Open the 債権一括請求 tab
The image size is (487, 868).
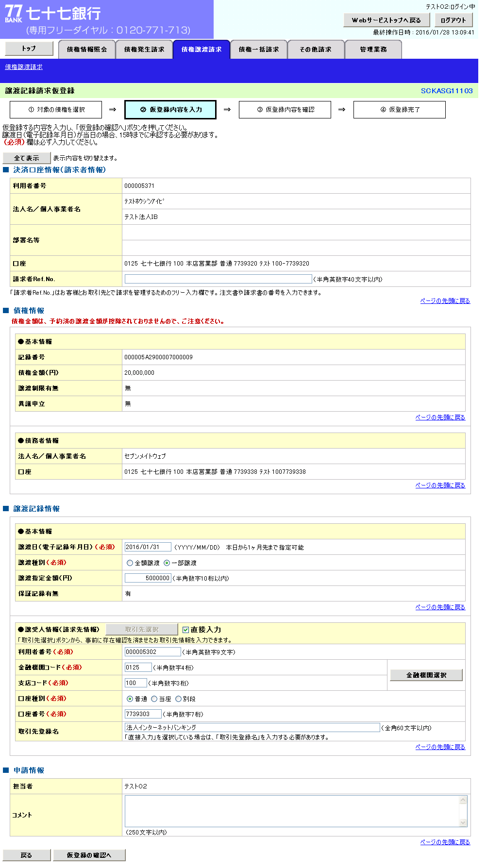[259, 50]
